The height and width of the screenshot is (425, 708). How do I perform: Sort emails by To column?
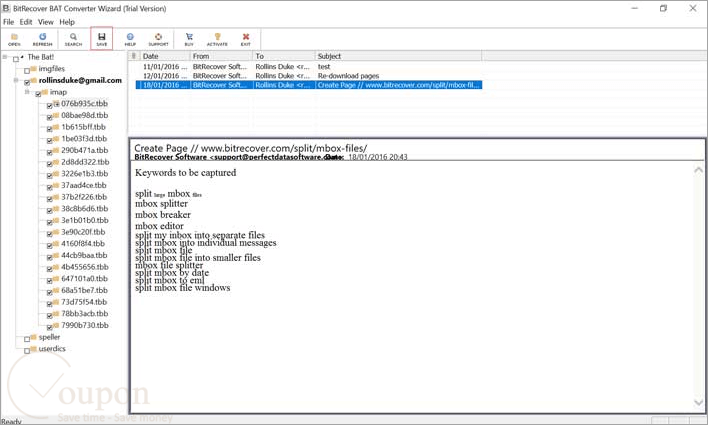point(284,56)
